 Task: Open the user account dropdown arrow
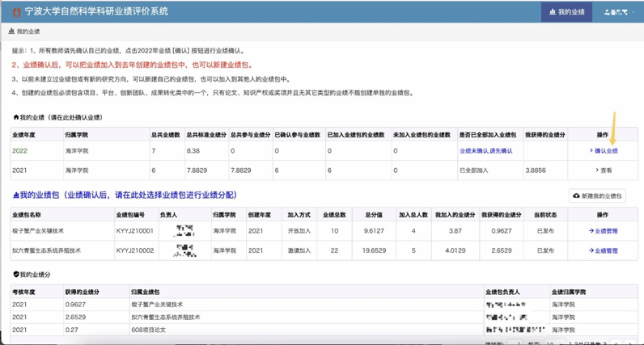click(x=633, y=13)
